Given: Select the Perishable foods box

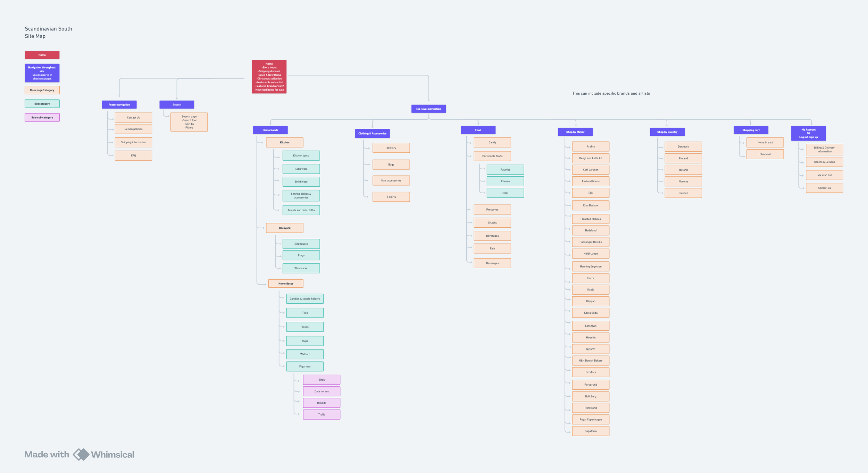Looking at the screenshot, I should 492,156.
